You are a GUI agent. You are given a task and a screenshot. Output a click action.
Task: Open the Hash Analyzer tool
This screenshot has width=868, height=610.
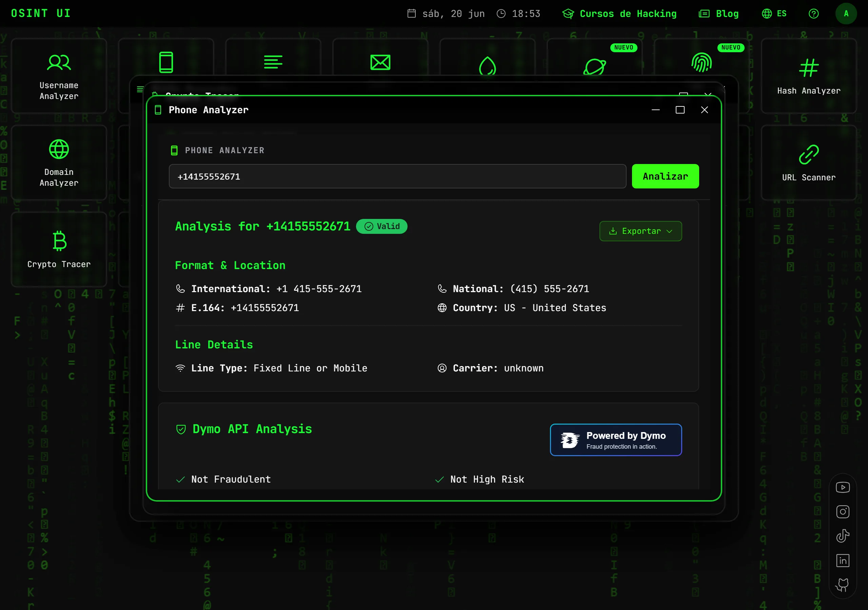(809, 76)
